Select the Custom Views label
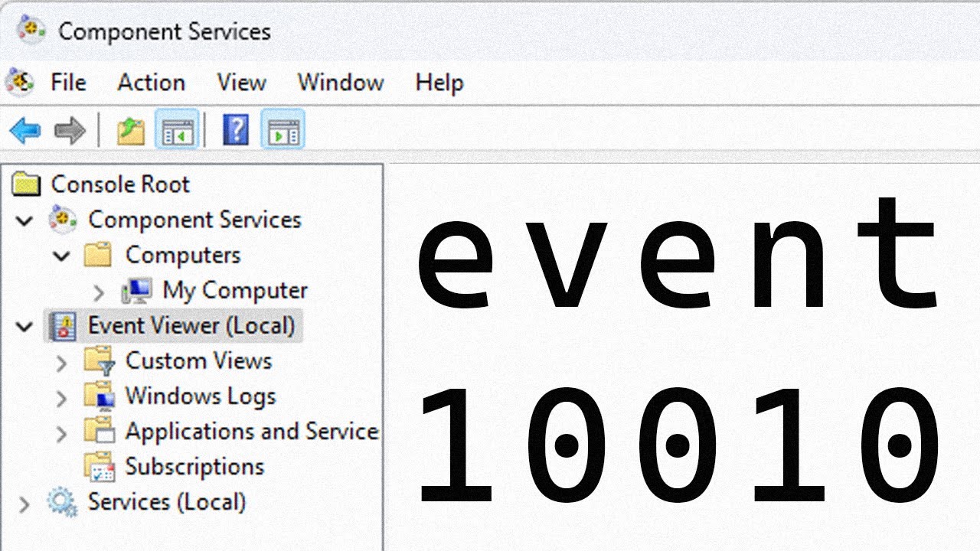980x551 pixels. 198,360
